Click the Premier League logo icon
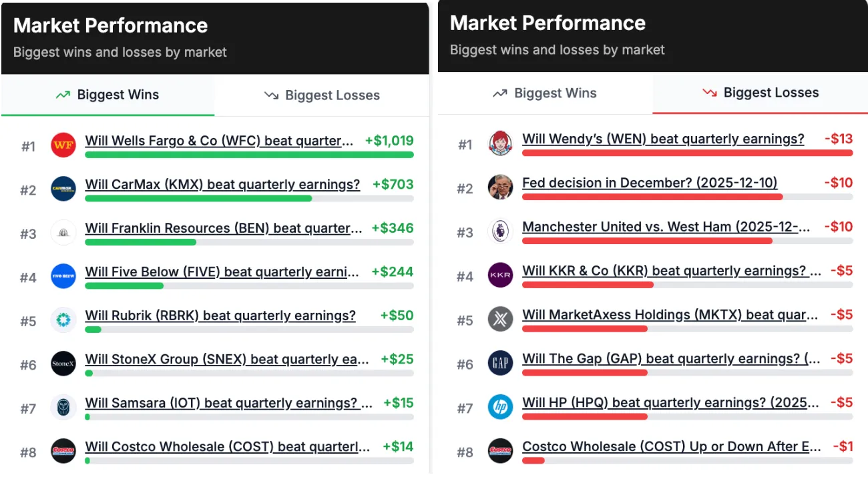 500,231
